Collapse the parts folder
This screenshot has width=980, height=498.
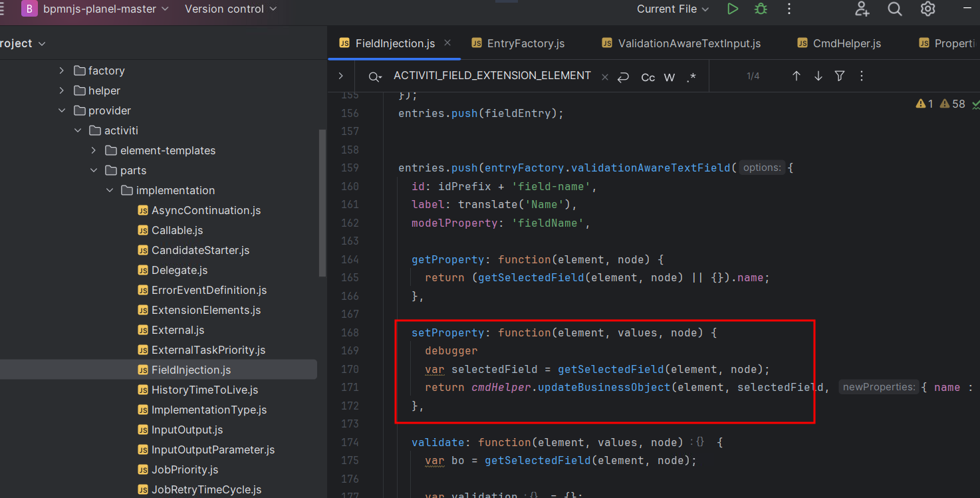(x=94, y=170)
